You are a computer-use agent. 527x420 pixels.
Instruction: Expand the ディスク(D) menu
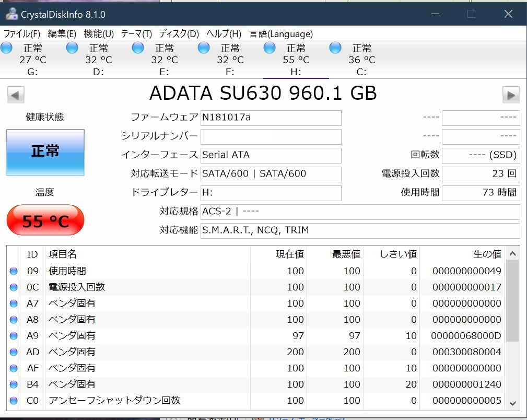[179, 34]
